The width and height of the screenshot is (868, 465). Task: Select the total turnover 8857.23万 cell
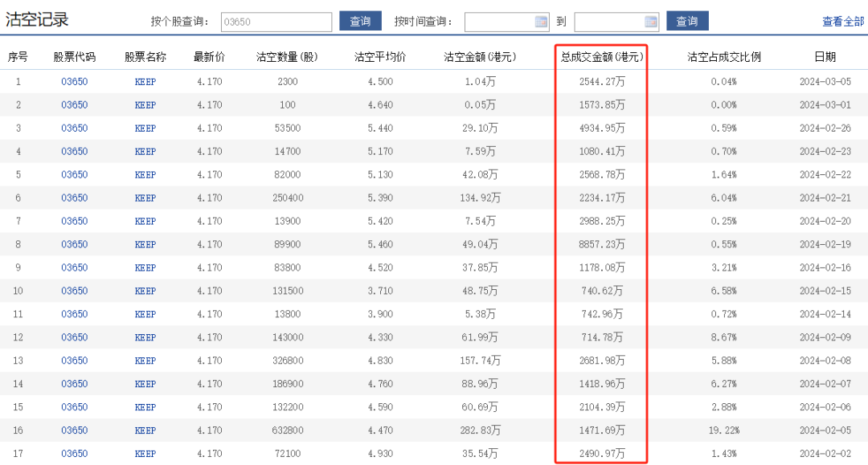[602, 244]
